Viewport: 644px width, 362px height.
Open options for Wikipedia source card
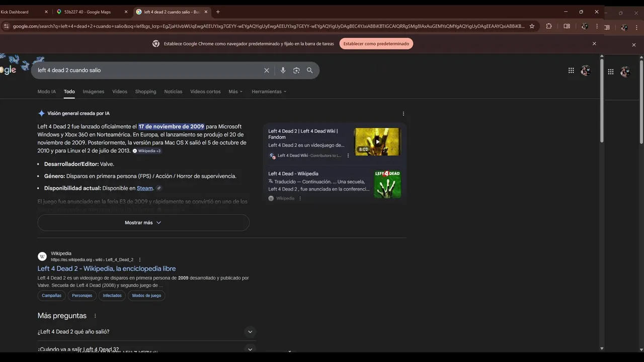click(x=300, y=199)
